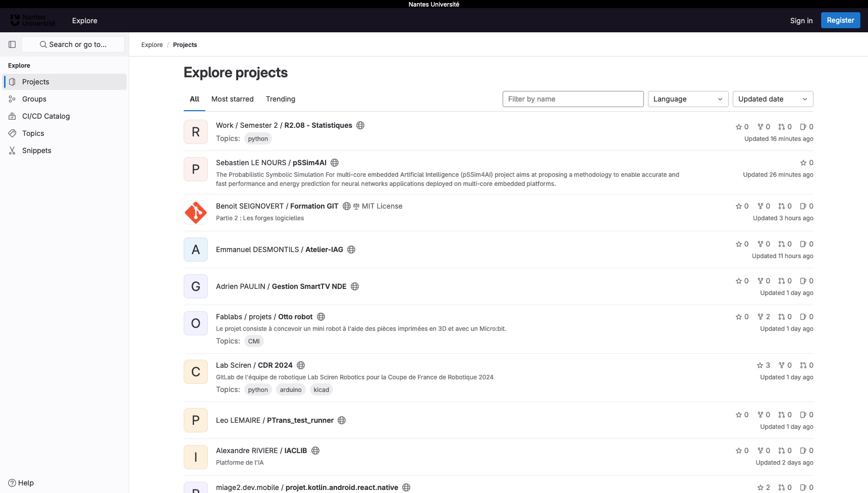Open CI/CD Catalog in the sidebar
The width and height of the screenshot is (868, 493).
point(65,116)
